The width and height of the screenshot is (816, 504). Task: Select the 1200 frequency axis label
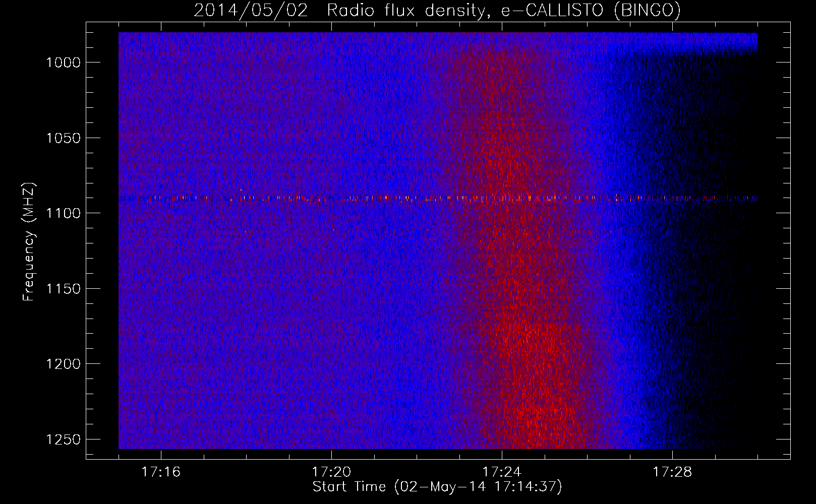pos(63,364)
